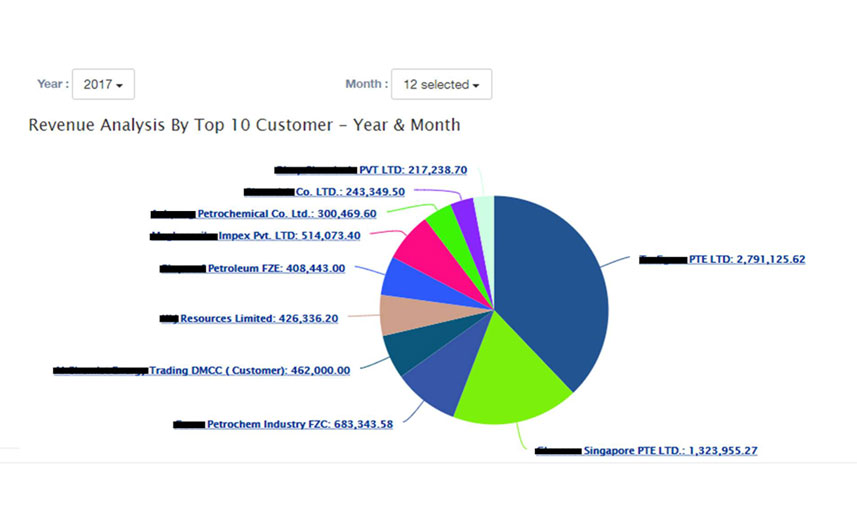
Task: Open the Year 2017 dropdown
Action: 103,85
